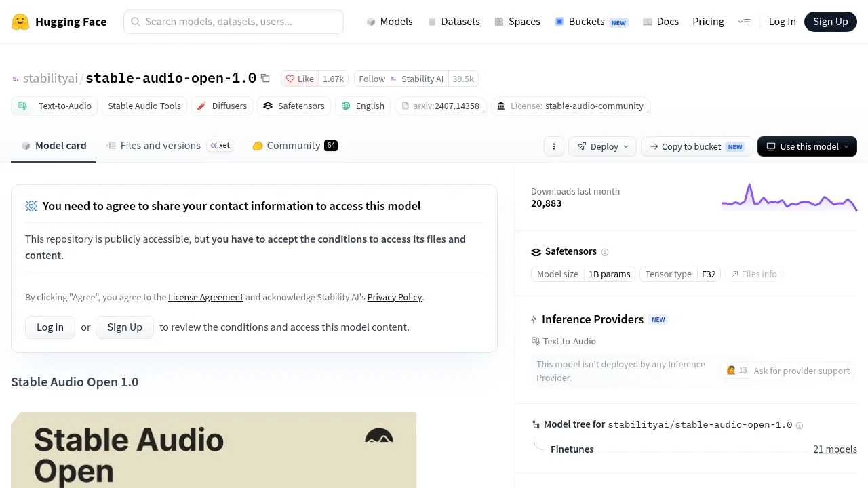
Task: Click the English language tag
Action: tap(363, 106)
